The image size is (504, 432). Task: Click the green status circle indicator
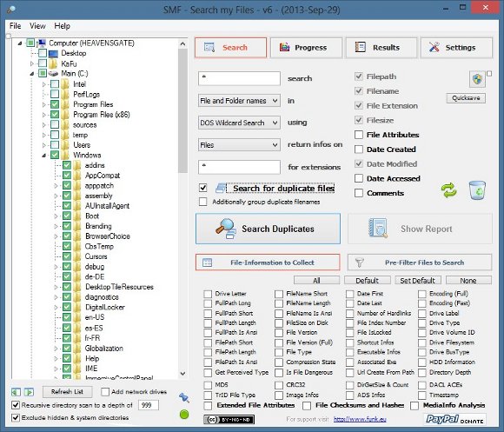pos(184,415)
